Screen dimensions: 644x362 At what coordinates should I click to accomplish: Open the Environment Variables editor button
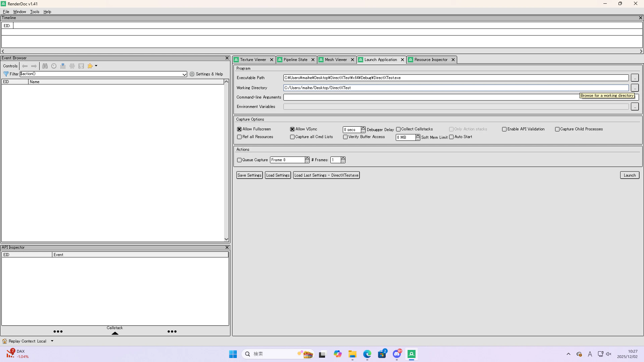[x=635, y=107]
